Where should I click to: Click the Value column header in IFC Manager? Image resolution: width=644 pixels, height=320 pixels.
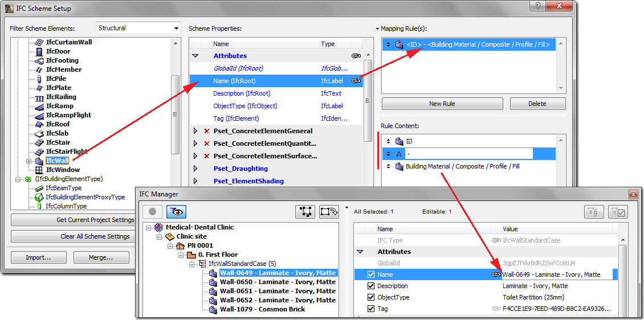(x=556, y=229)
